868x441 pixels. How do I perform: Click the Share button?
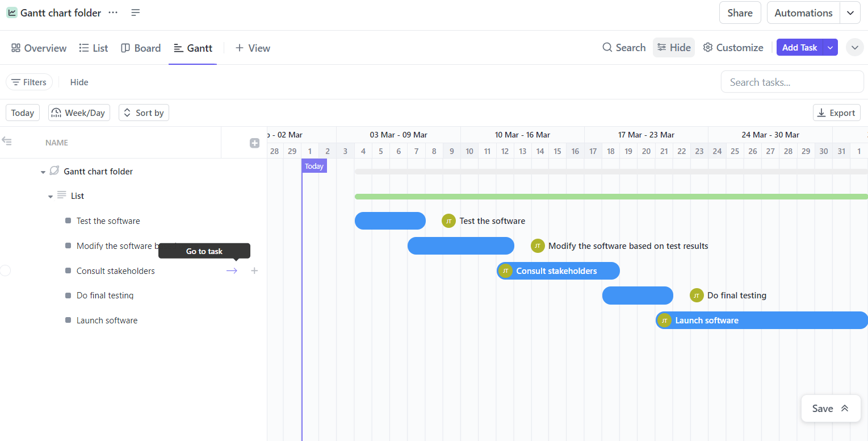click(x=740, y=12)
